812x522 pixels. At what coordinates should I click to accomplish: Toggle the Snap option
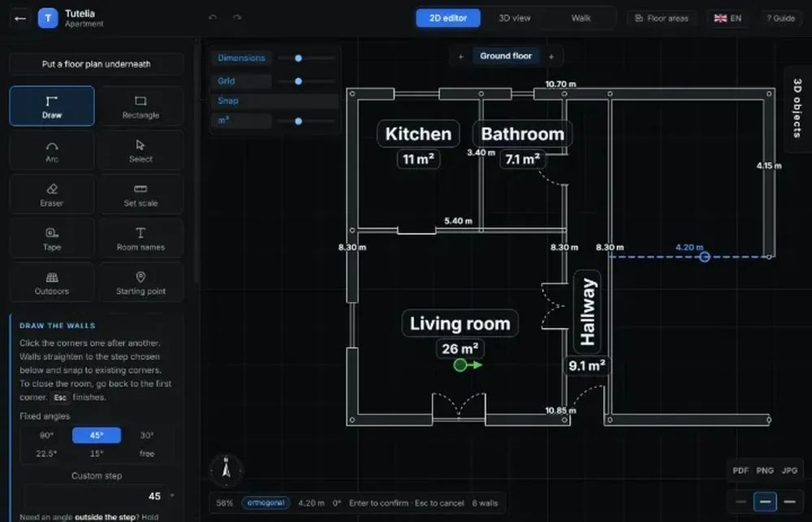tap(275, 101)
